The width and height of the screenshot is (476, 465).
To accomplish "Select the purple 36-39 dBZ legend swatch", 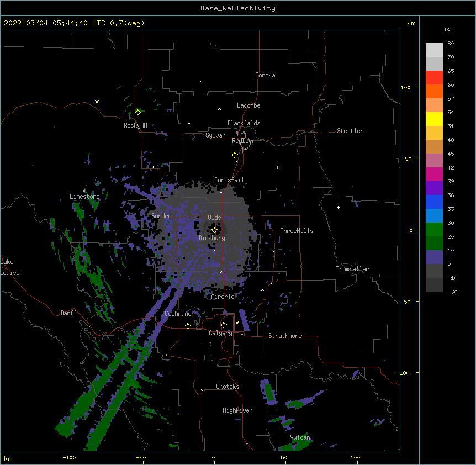I will pyautogui.click(x=434, y=188).
